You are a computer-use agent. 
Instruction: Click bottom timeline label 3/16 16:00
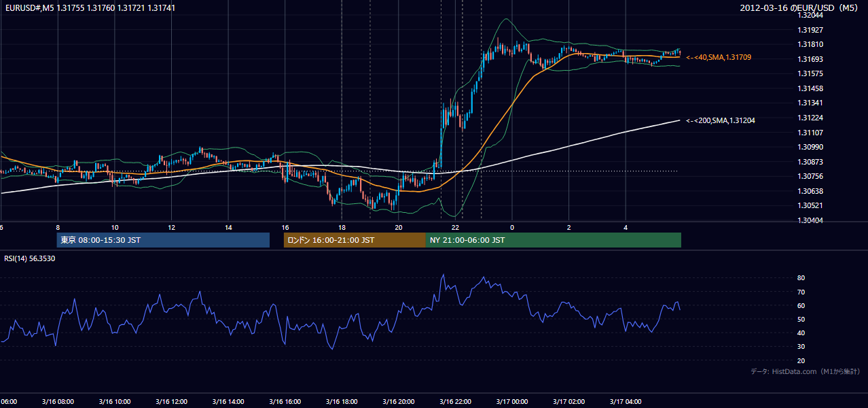click(x=285, y=402)
